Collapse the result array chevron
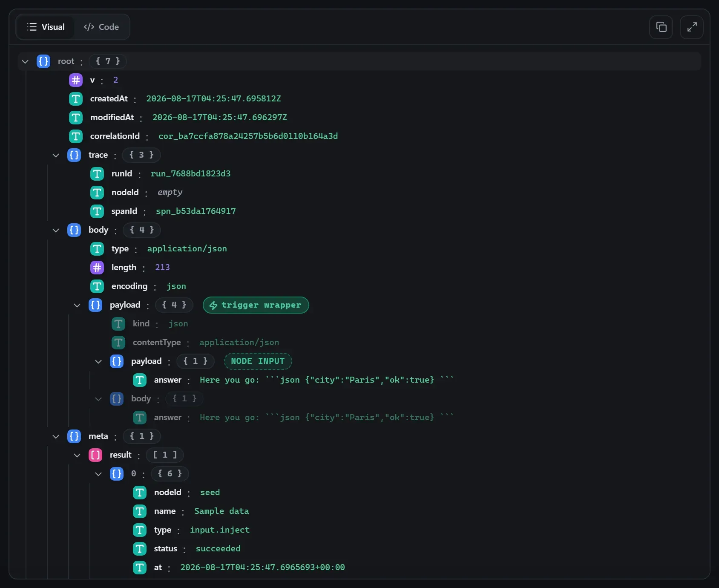 point(77,455)
